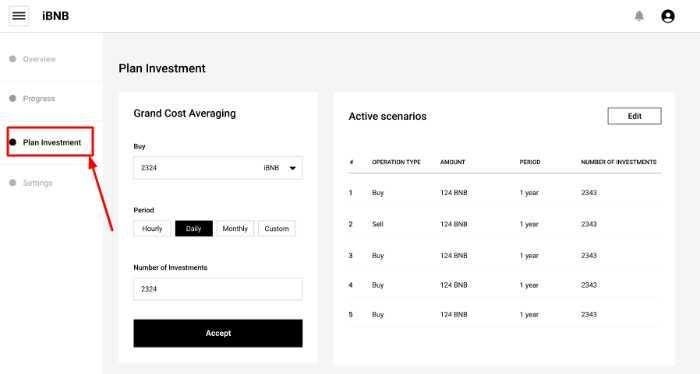This screenshot has height=374, width=700.
Task: Click the Plan Investment page heading
Action: tap(162, 68)
